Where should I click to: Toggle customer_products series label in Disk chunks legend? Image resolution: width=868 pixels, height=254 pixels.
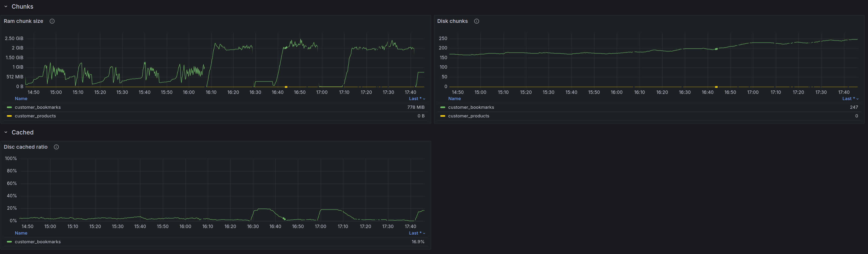(468, 116)
